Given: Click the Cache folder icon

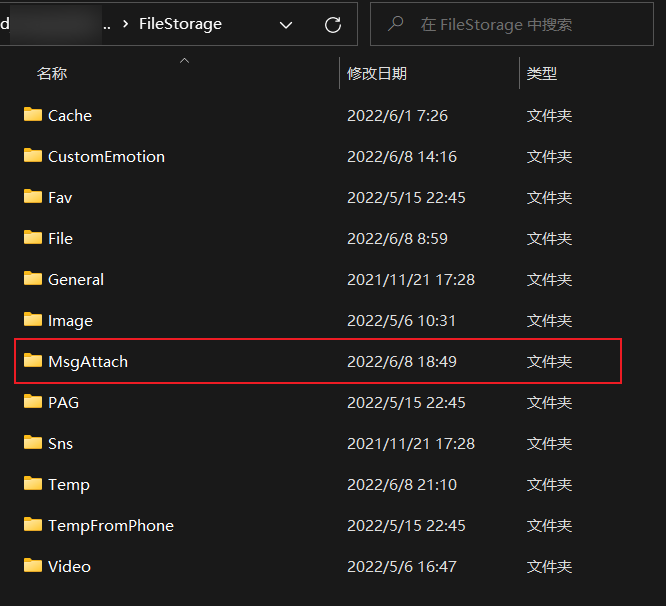Looking at the screenshot, I should click(33, 115).
